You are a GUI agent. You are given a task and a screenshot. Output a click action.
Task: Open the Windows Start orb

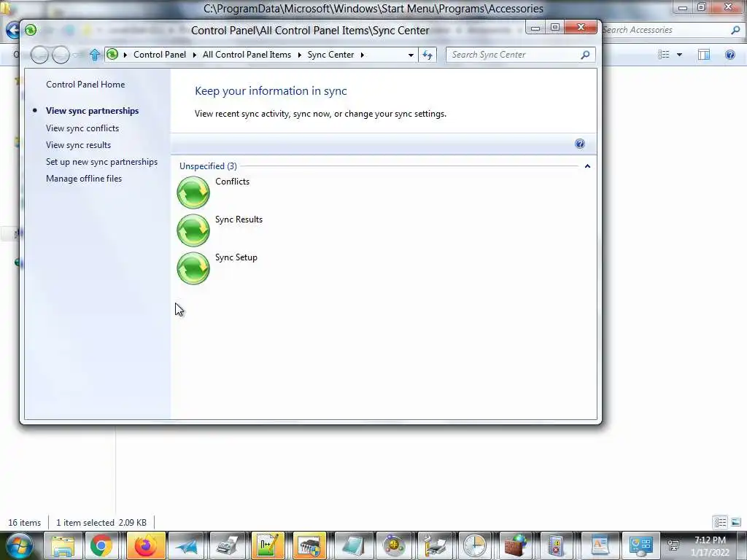click(18, 545)
